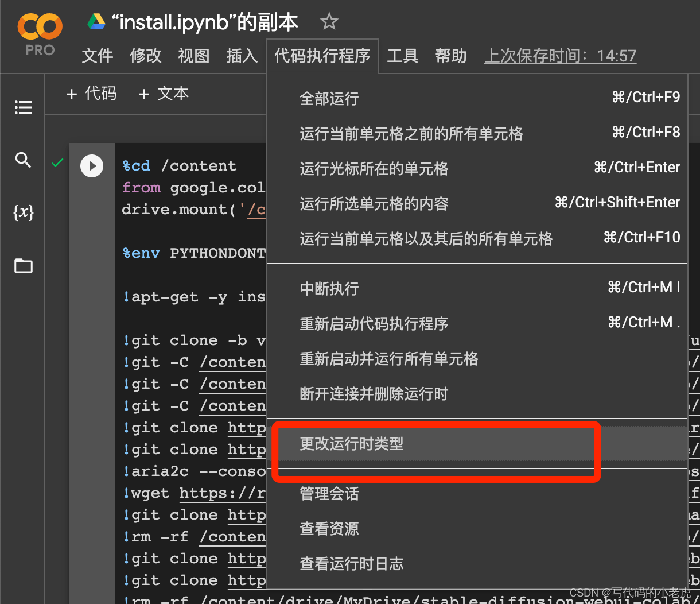Add a new code cell via +代码
This screenshot has width=700, height=604.
(x=91, y=93)
